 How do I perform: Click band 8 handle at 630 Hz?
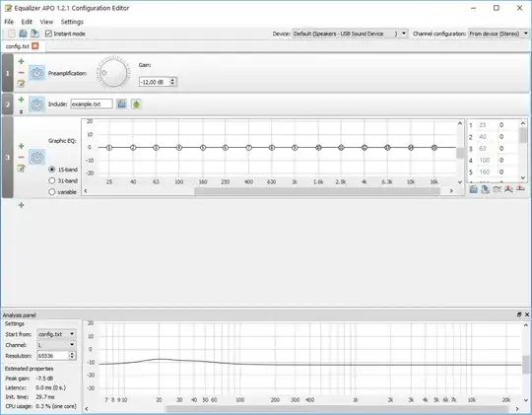coord(272,148)
